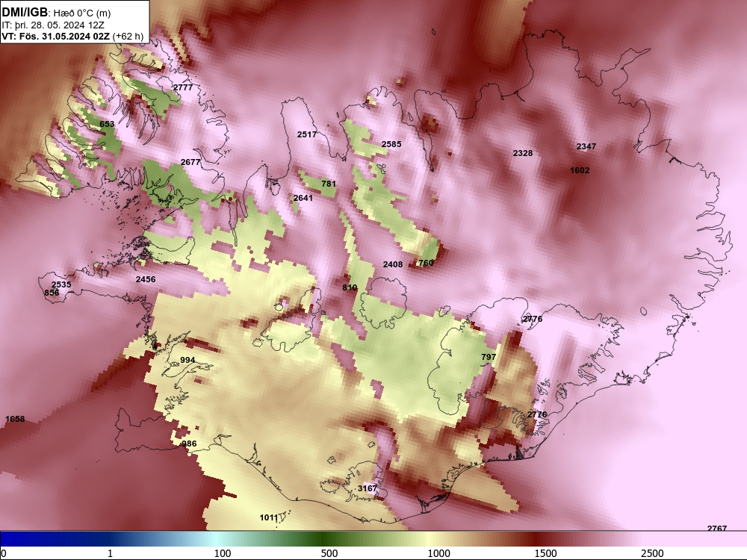Click the 986 height value
The height and width of the screenshot is (560, 747).
[x=189, y=444]
